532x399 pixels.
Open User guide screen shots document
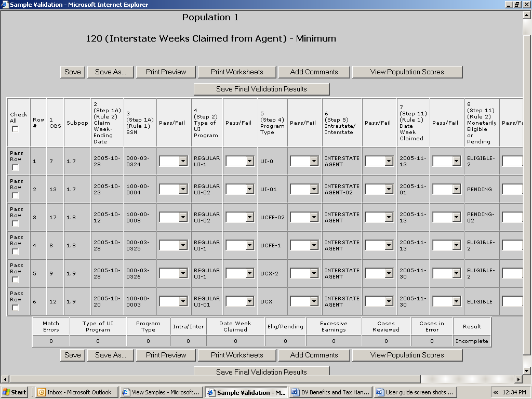415,392
